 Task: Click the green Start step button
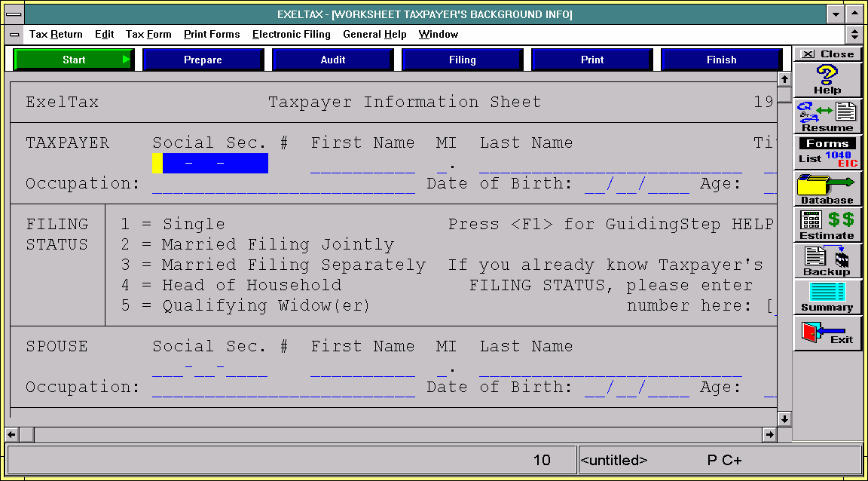pos(74,60)
